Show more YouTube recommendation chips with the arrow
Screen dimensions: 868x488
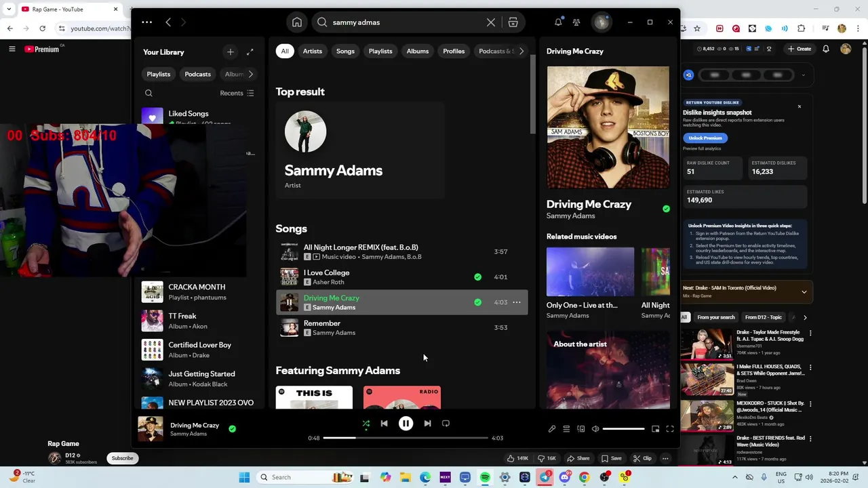tap(805, 317)
